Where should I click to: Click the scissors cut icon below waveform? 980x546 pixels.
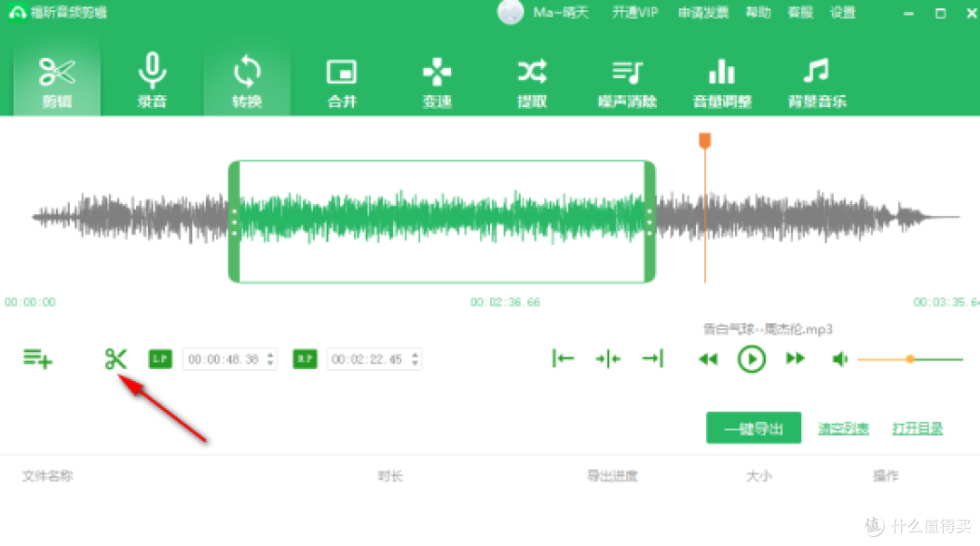click(115, 358)
